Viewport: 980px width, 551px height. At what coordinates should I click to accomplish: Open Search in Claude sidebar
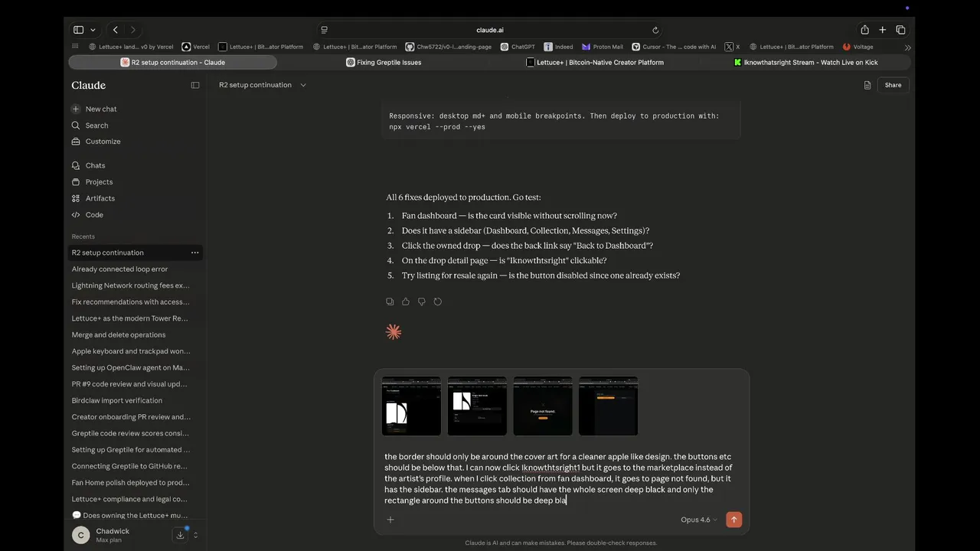point(90,126)
